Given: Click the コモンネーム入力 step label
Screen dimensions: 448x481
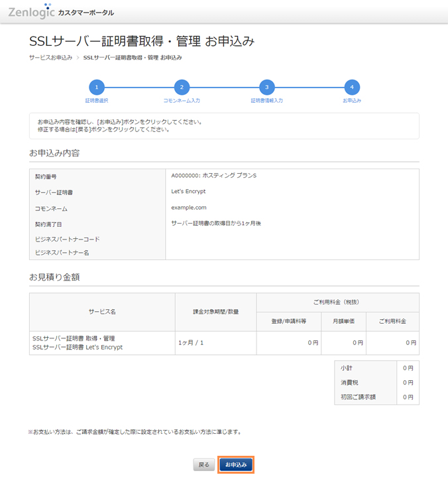Looking at the screenshot, I should click(x=182, y=101).
